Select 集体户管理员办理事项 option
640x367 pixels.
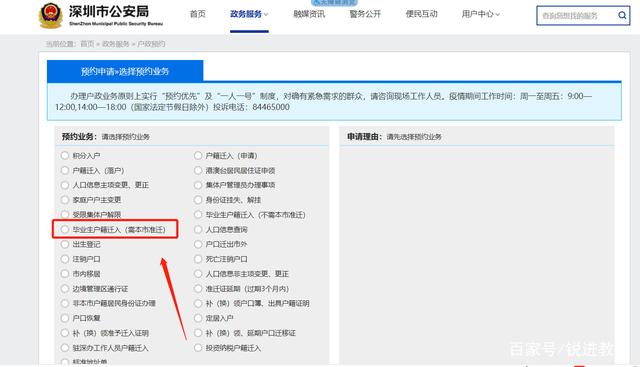point(198,185)
